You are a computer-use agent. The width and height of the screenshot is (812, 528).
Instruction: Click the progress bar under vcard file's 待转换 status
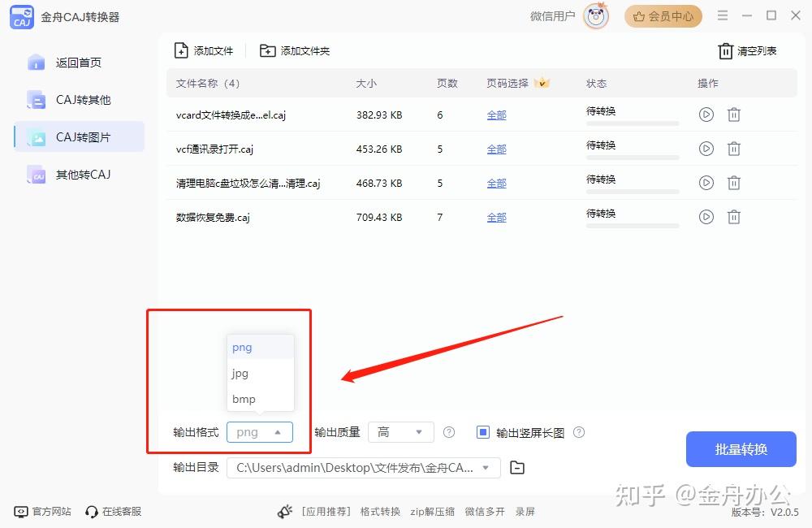pyautogui.click(x=633, y=122)
